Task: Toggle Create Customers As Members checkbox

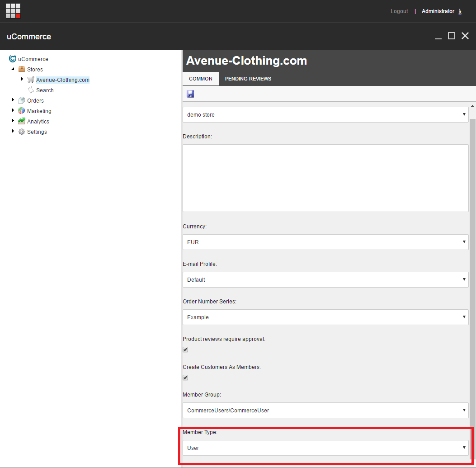Action: tap(185, 378)
